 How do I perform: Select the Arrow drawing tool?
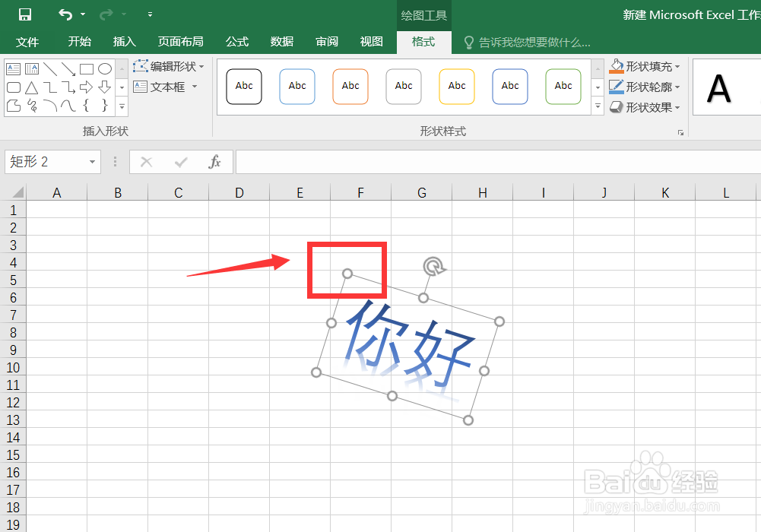(x=68, y=68)
